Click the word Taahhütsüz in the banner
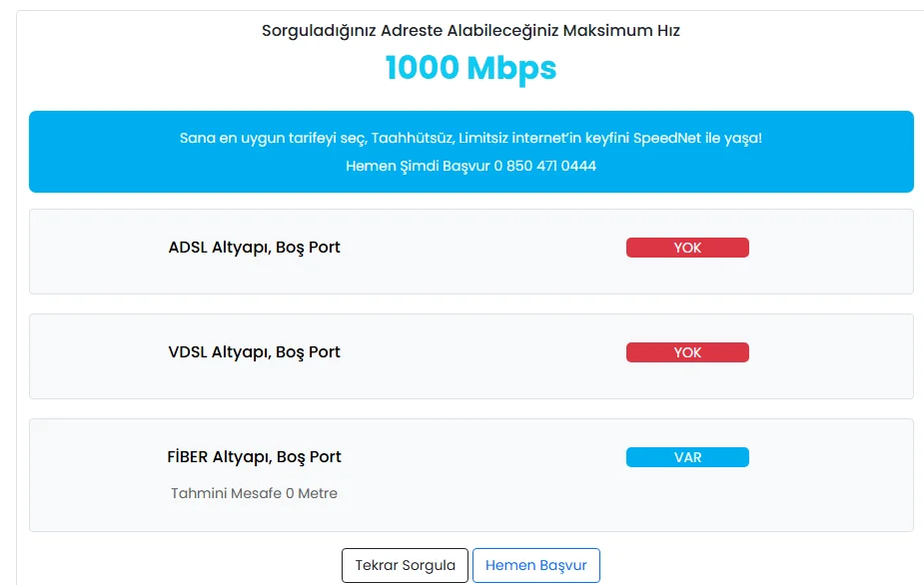Screen dimensions: 924x585 tap(412, 138)
